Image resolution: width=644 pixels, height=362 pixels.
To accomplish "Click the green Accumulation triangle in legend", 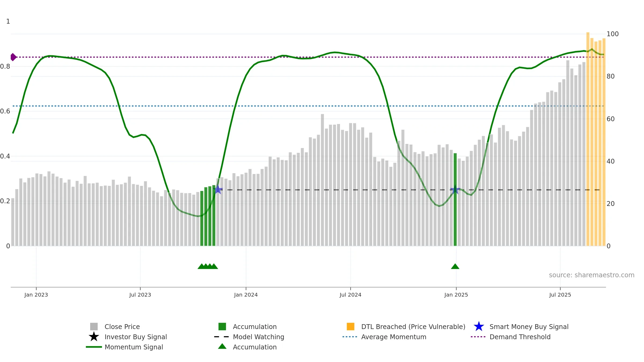I will click(x=222, y=346).
